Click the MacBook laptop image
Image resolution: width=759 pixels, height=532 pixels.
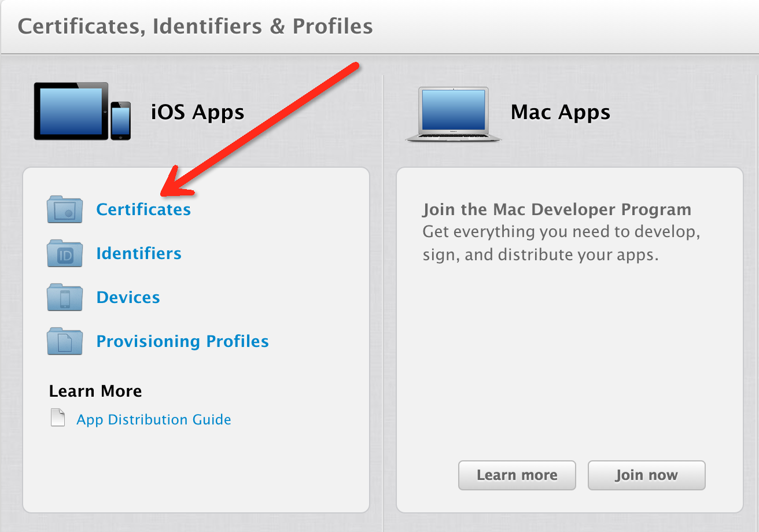[x=454, y=114]
